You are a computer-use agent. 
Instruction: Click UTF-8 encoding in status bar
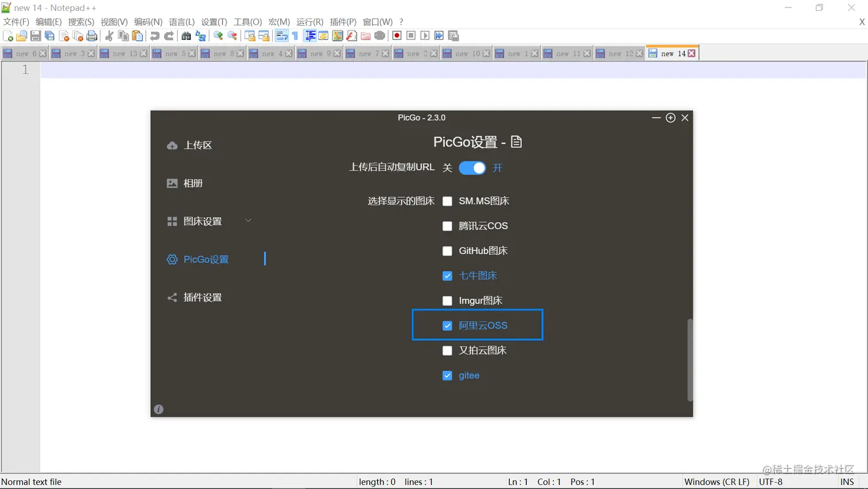click(771, 482)
